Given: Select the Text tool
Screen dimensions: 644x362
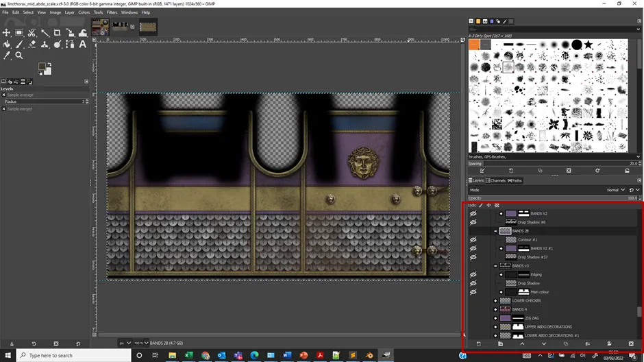Looking at the screenshot, I should (x=83, y=44).
